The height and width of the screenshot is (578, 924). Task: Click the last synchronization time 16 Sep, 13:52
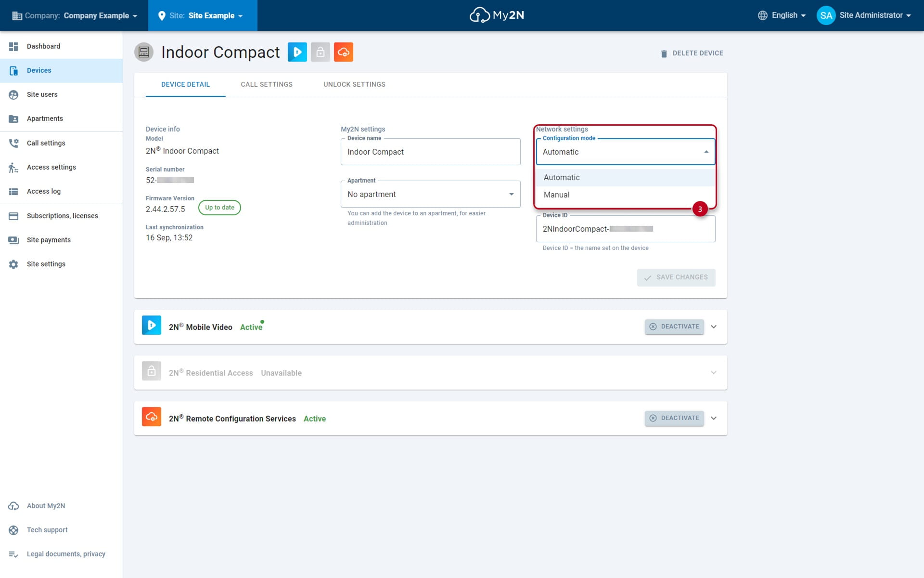pos(169,238)
